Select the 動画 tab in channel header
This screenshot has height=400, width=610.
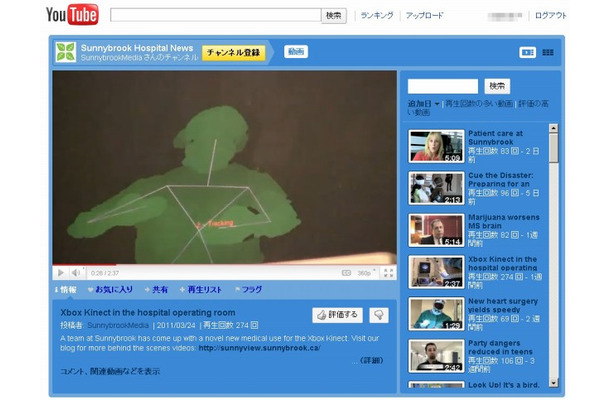tap(296, 52)
